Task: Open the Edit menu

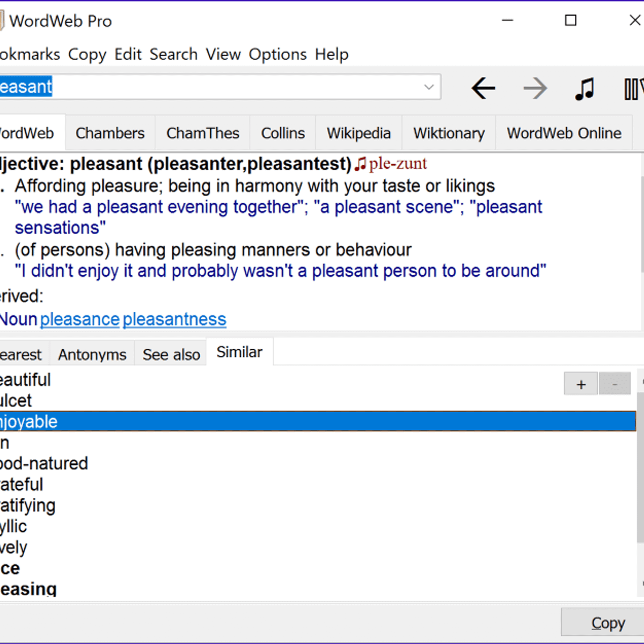Action: [128, 54]
